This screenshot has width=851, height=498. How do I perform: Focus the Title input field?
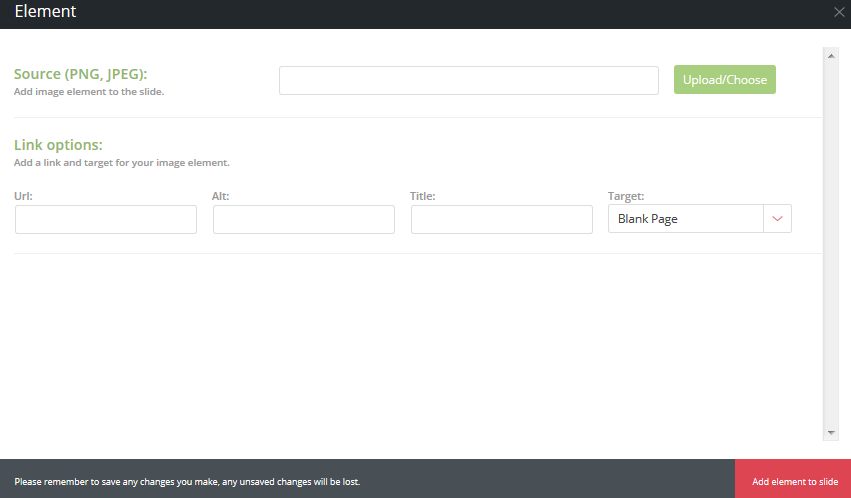502,220
